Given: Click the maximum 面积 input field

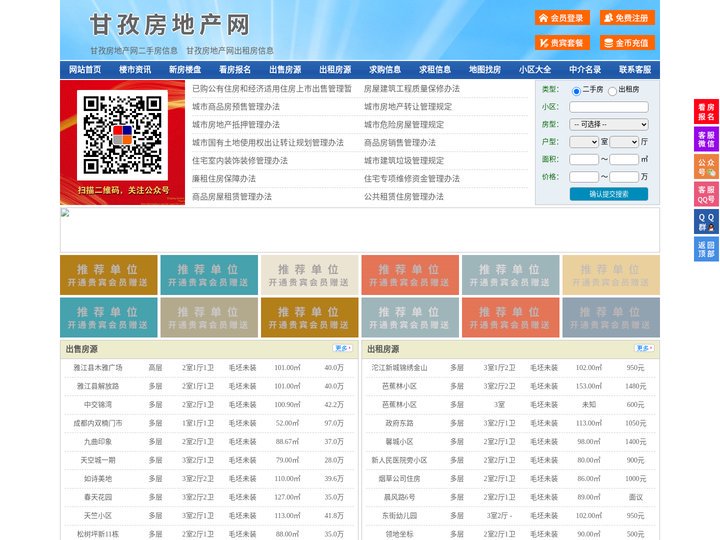Looking at the screenshot, I should pyautogui.click(x=624, y=159).
